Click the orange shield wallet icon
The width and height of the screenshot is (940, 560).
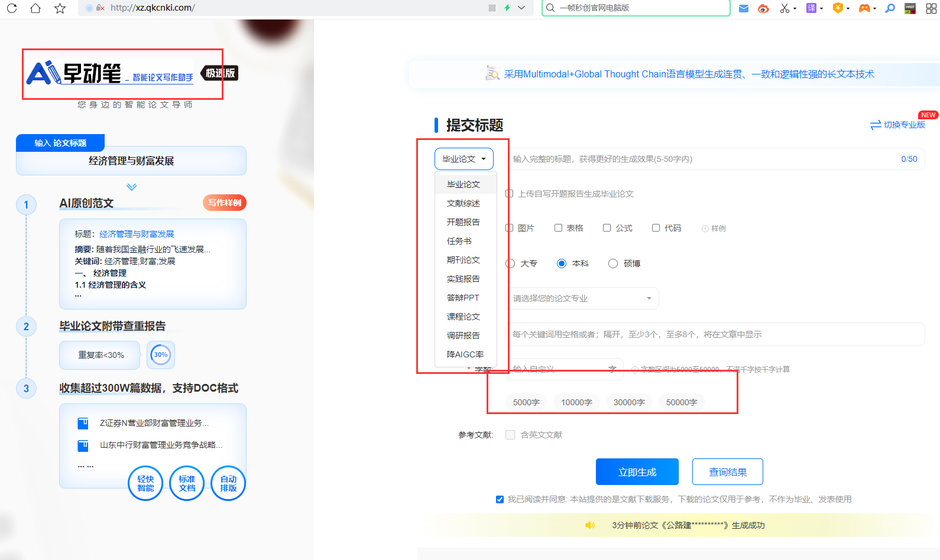click(x=838, y=8)
